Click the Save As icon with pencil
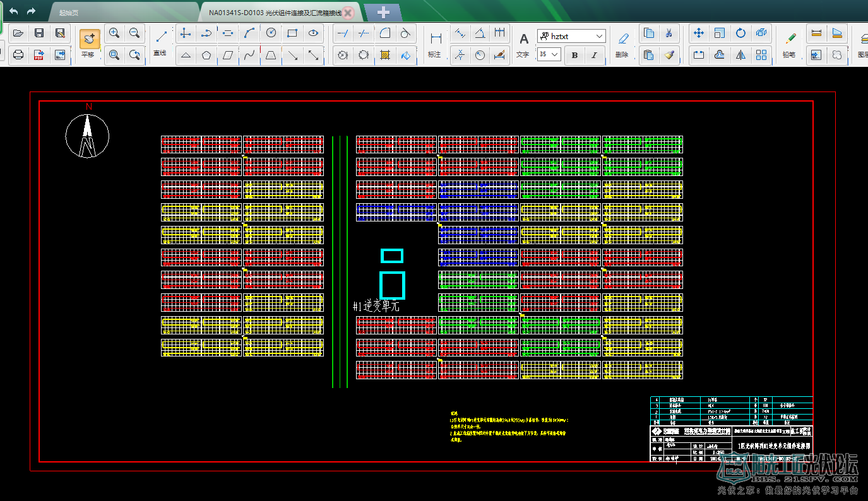This screenshot has height=501, width=868. [60, 33]
